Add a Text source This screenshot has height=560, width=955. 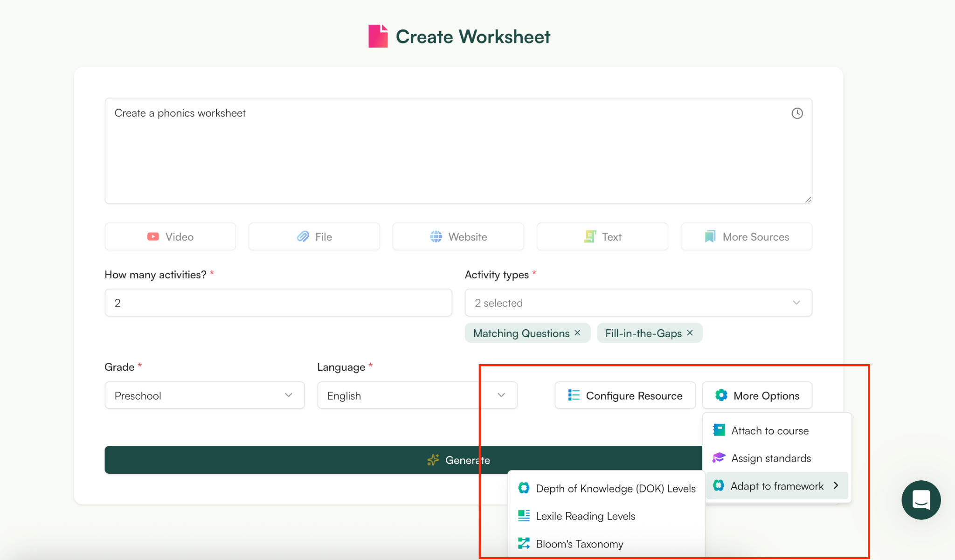coord(602,237)
